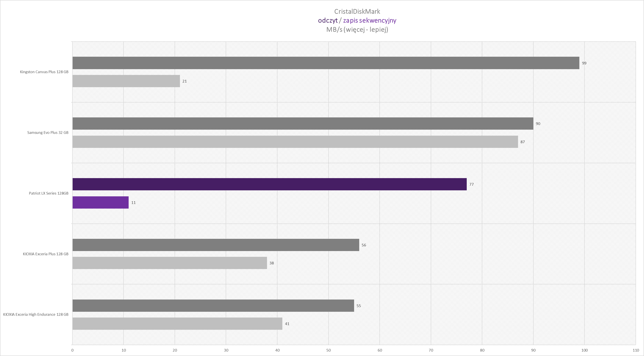Viewport: 644px width, 356px height.
Task: Click the KIOXIA Plus read bar valued 56
Action: (x=215, y=245)
